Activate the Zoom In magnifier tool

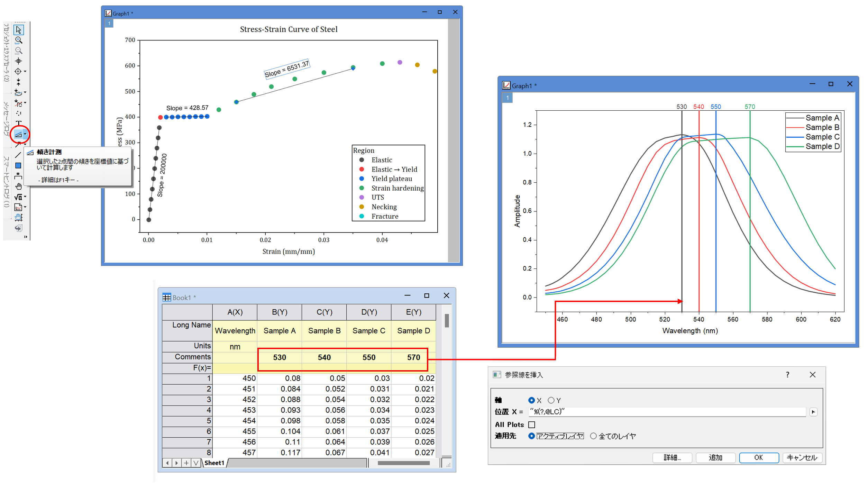(18, 40)
